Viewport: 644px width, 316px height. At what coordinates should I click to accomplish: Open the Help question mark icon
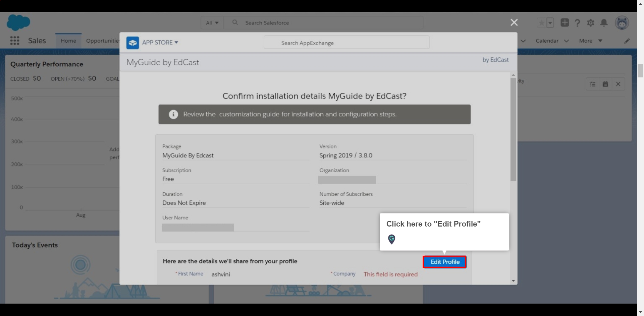point(577,23)
